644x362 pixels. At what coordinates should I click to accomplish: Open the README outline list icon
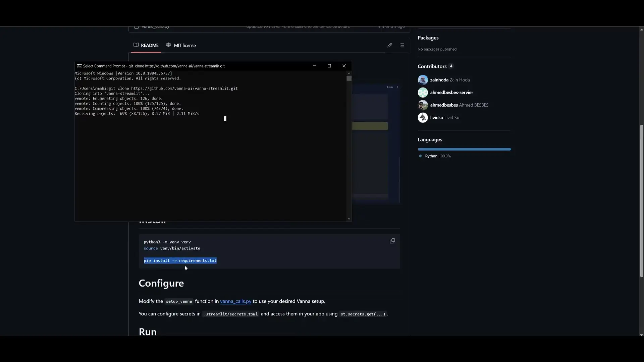[x=402, y=45]
